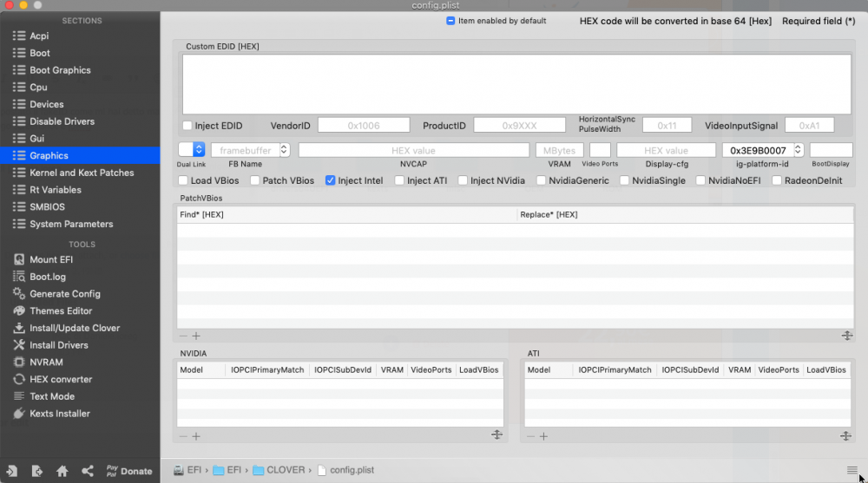Add a PatchVBios row with plus button
The height and width of the screenshot is (483, 868).
(196, 336)
